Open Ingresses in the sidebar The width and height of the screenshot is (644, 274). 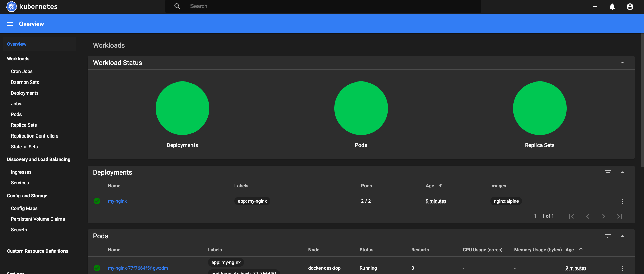pos(21,172)
